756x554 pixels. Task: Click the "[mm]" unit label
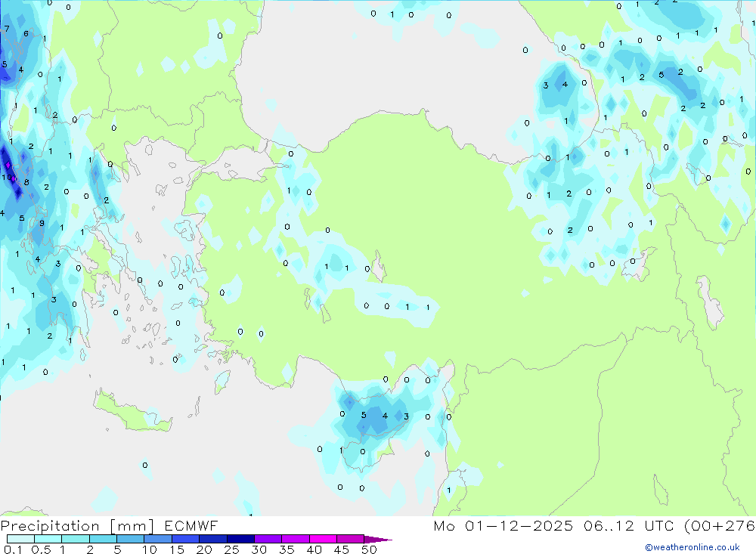click(x=132, y=526)
